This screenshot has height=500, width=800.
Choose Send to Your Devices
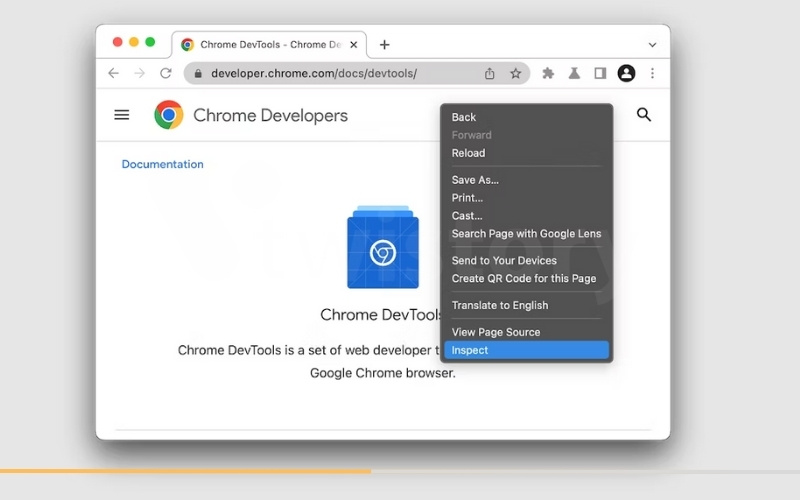527,261
